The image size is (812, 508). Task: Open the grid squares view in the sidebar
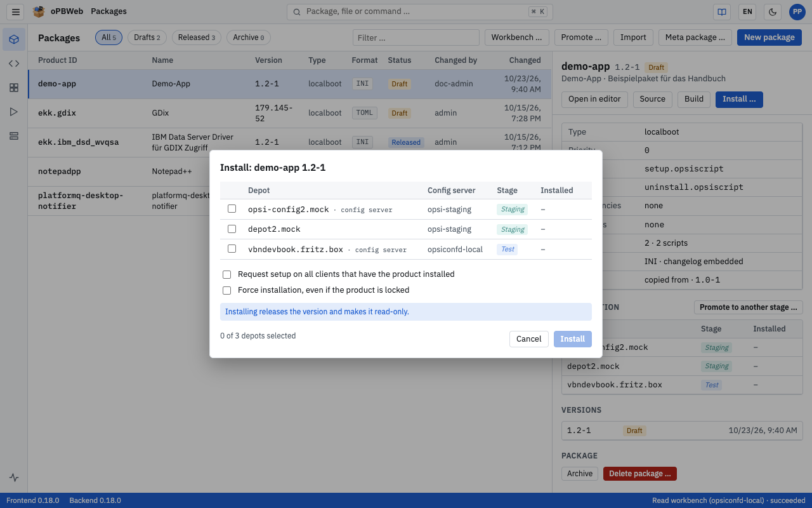pyautogui.click(x=14, y=88)
